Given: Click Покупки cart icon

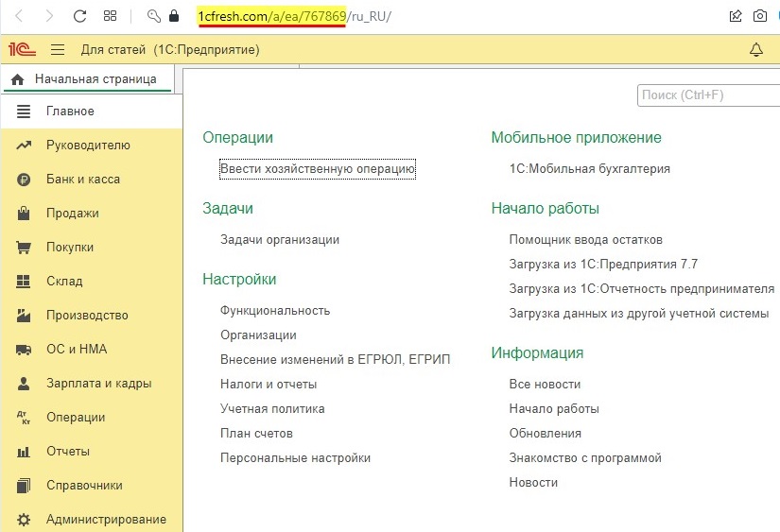Looking at the screenshot, I should pyautogui.click(x=24, y=248).
